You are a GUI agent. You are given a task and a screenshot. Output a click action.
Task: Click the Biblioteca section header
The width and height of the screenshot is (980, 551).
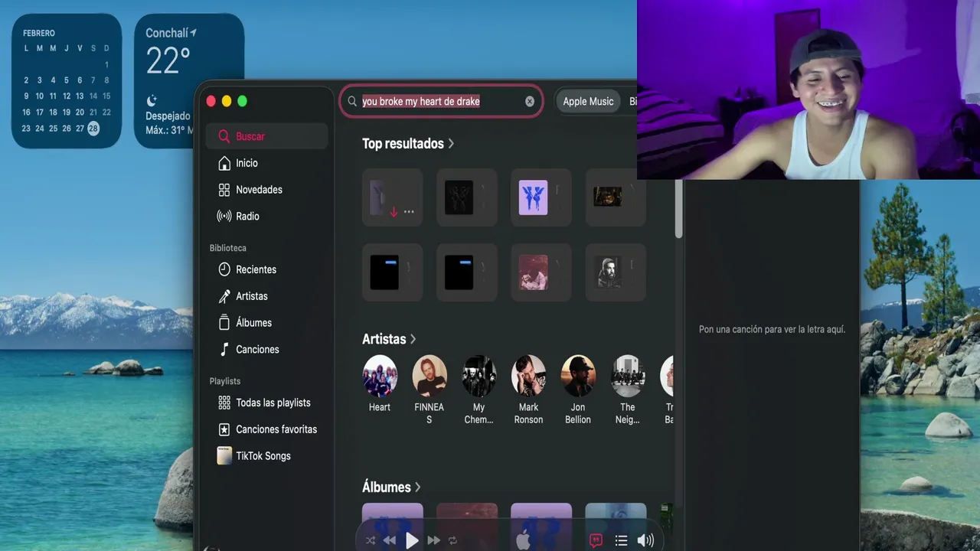click(228, 248)
